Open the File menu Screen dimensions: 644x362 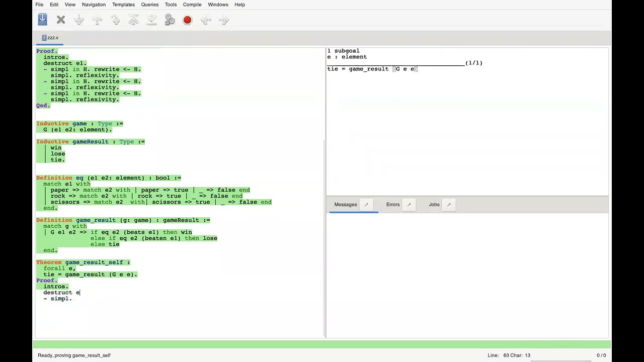(x=39, y=5)
